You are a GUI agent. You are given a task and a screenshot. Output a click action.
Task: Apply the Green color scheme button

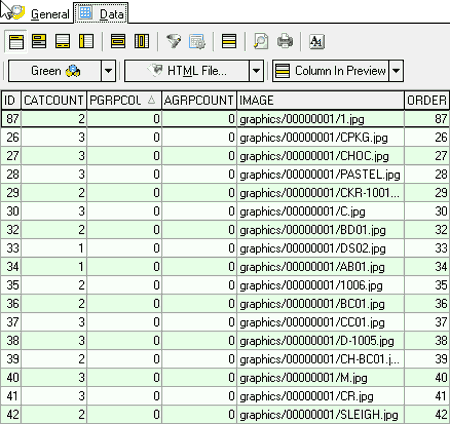pos(55,71)
